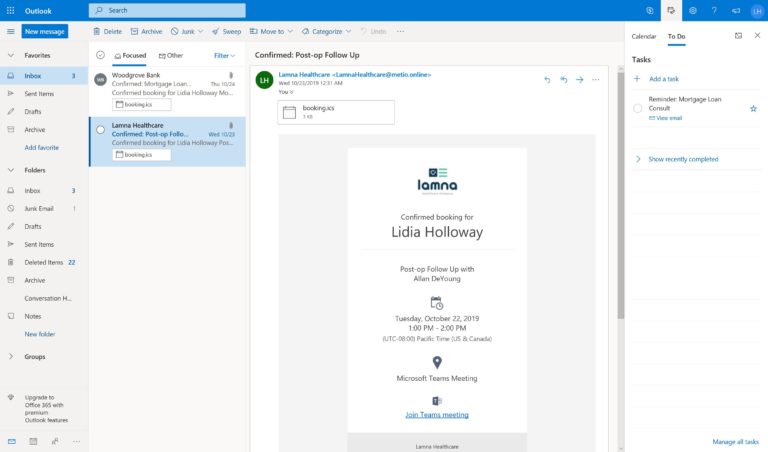Reply to the Lamna Healthcare email
Image resolution: width=768 pixels, height=452 pixels.
coord(547,79)
